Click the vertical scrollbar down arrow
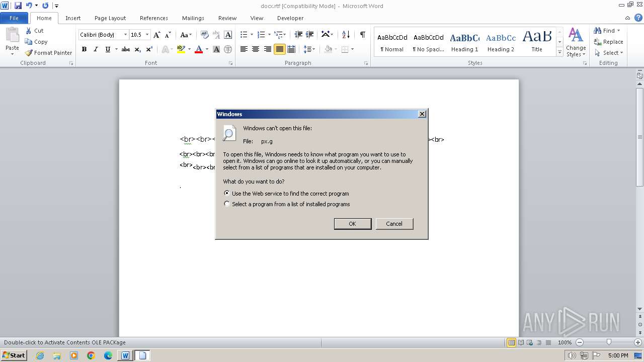The height and width of the screenshot is (362, 644). click(639, 309)
